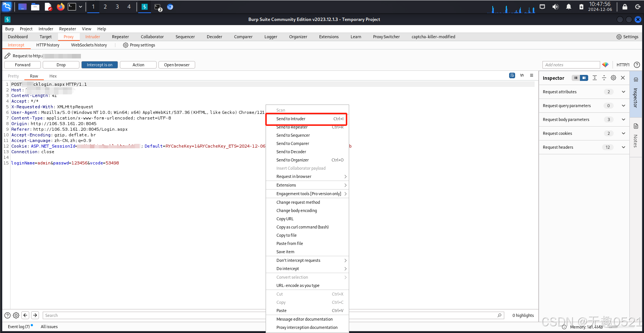Select Copy as curl command (bash)
This screenshot has width=644, height=333.
pos(307,227)
